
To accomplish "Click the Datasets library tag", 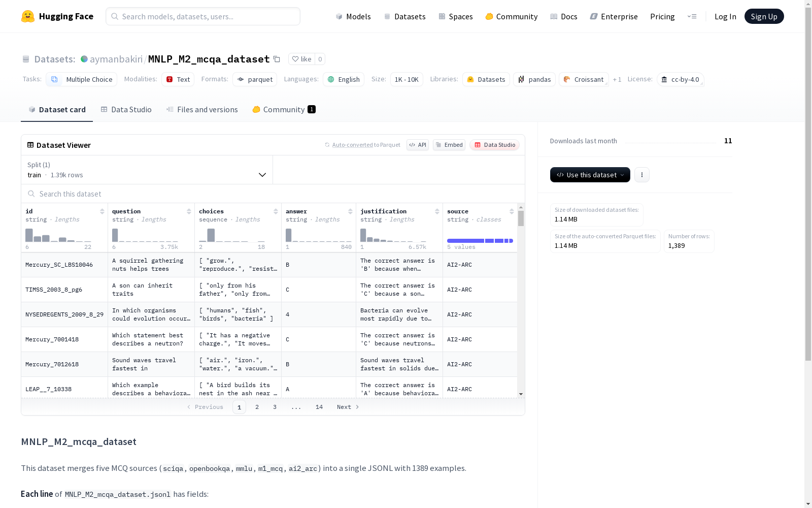I will point(486,79).
